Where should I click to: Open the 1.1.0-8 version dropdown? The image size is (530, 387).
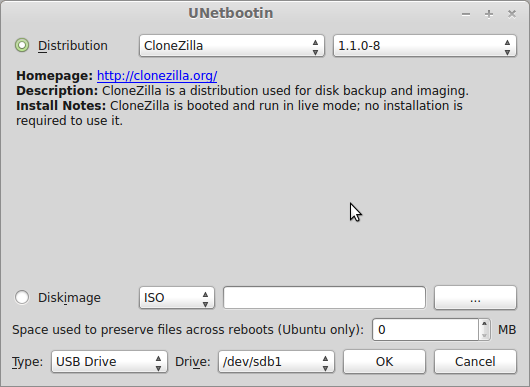425,46
